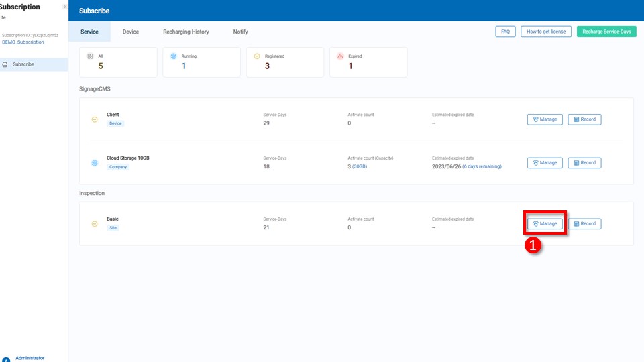This screenshot has height=362, width=644.
Task: Click the Basic row registered status icon
Action: coord(95,224)
